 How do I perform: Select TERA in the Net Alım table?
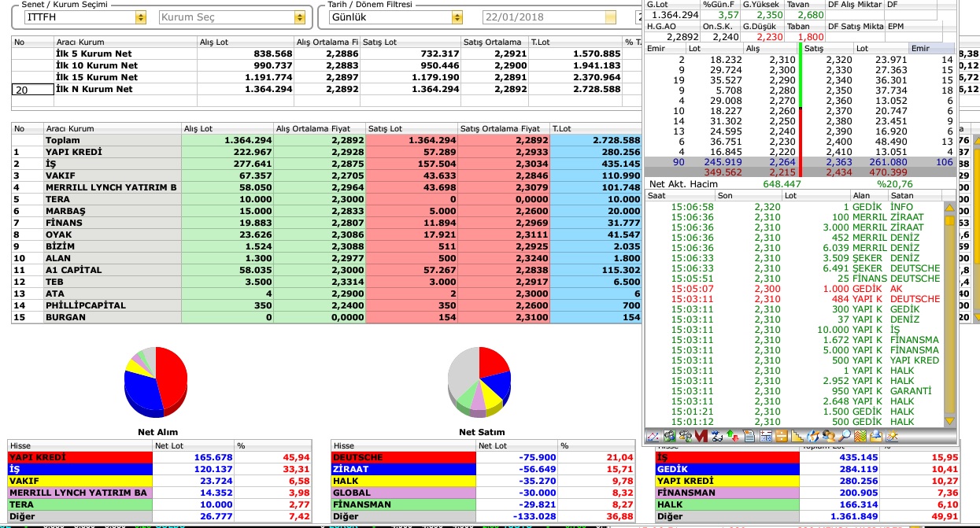click(160, 504)
